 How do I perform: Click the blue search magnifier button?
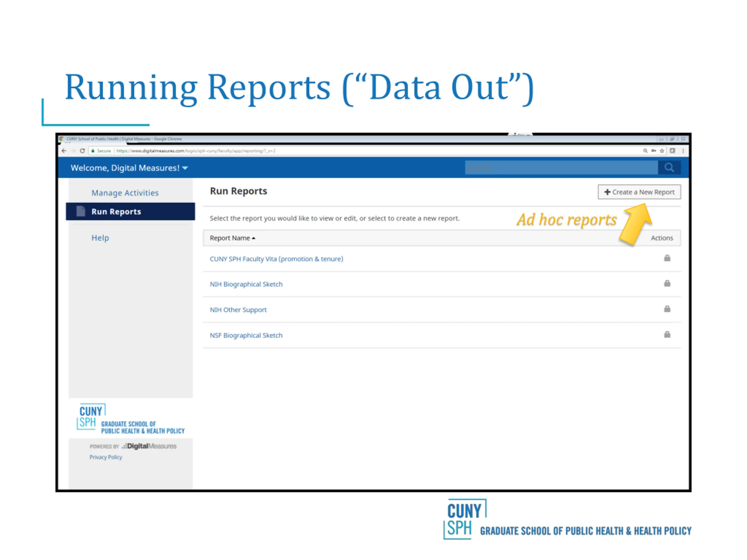point(669,167)
